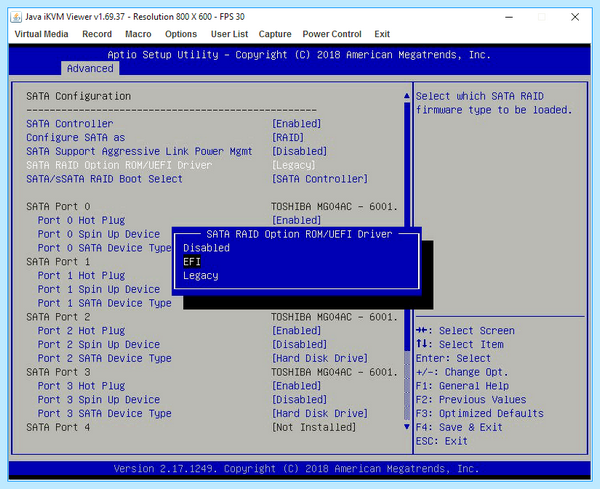Click [Disabled] value of Port 3 Spin Up

pos(299,399)
